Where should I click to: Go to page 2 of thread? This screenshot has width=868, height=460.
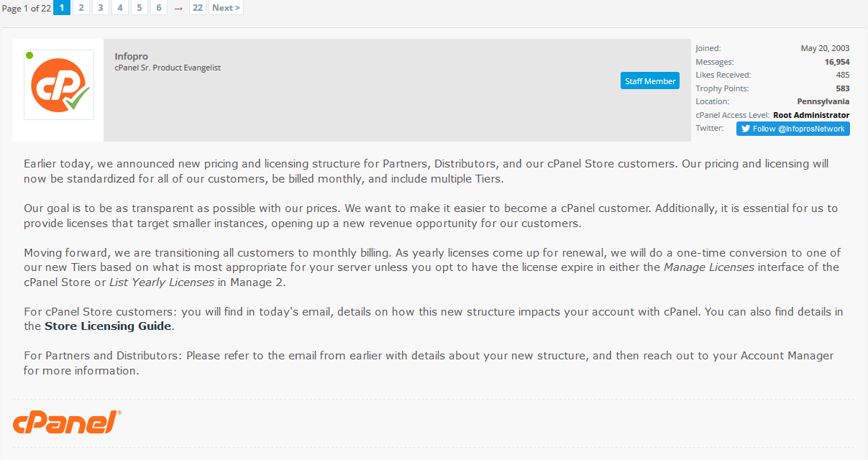(x=81, y=8)
